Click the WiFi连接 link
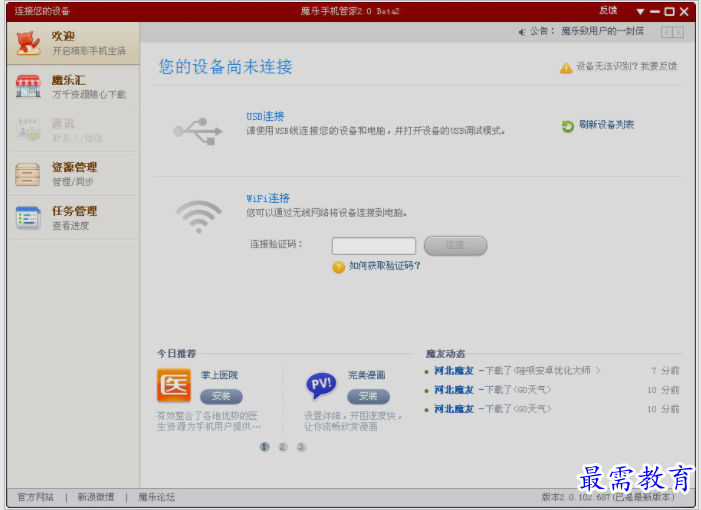The width and height of the screenshot is (701, 510). click(268, 198)
